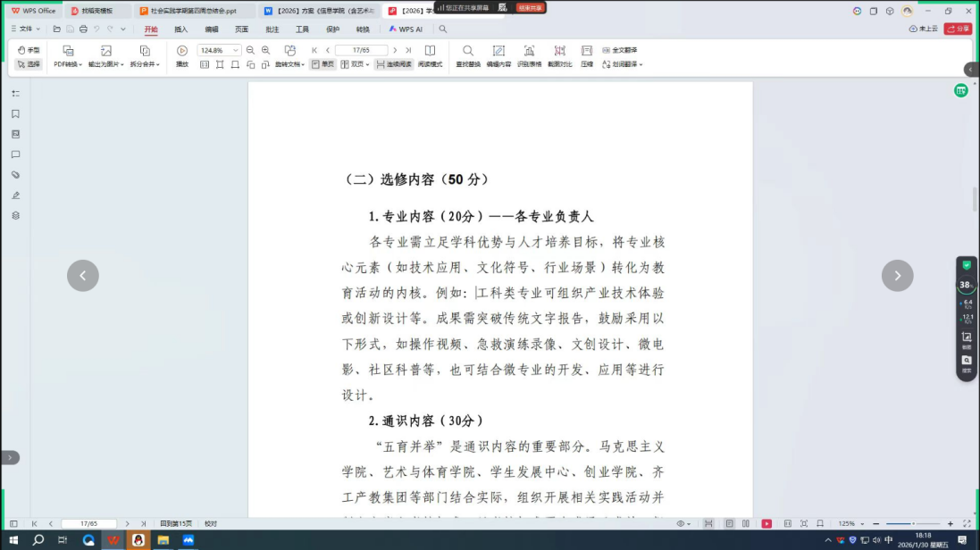
Task: Start slideshow with the 播放 icon
Action: [x=182, y=51]
